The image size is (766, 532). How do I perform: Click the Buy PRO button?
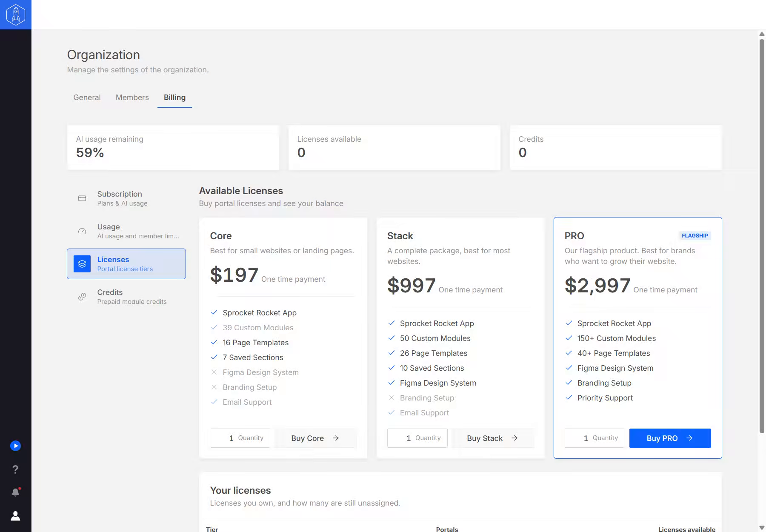[670, 438]
